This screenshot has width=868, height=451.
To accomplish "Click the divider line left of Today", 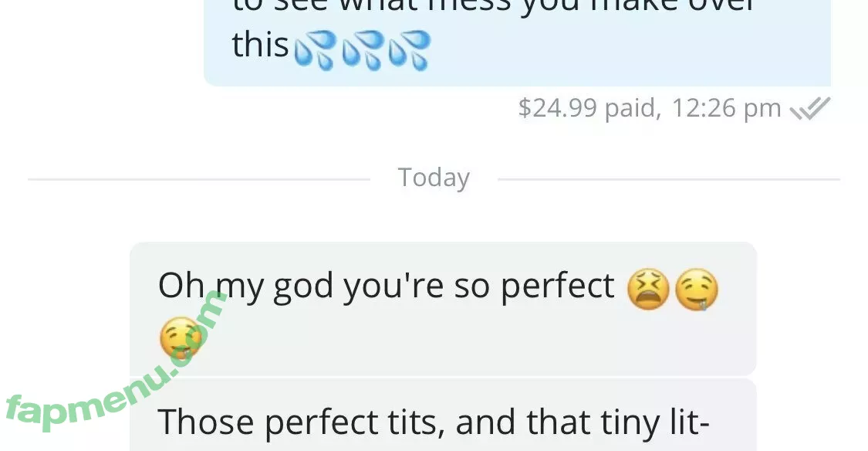I will [x=199, y=179].
